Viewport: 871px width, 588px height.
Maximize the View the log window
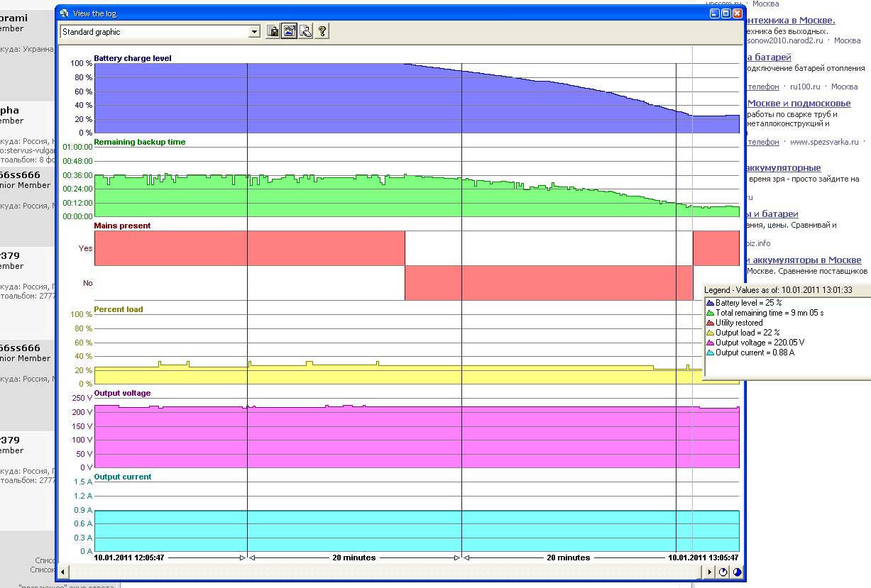(x=726, y=13)
